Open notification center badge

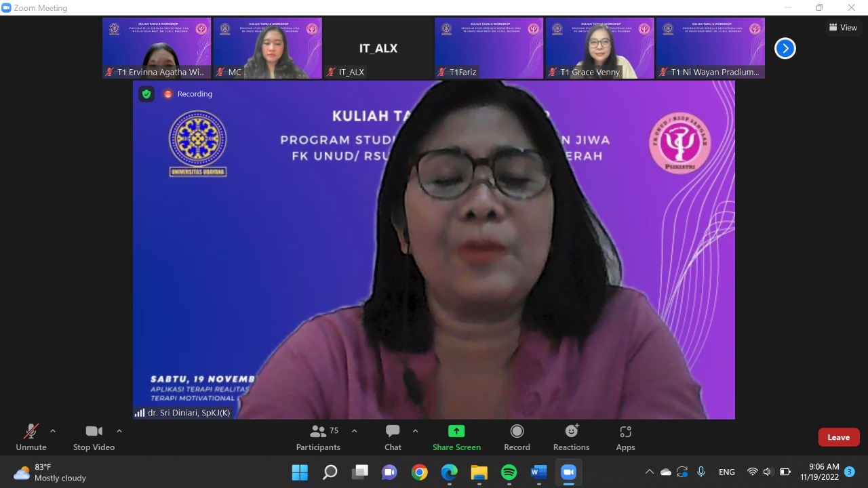coord(850,472)
